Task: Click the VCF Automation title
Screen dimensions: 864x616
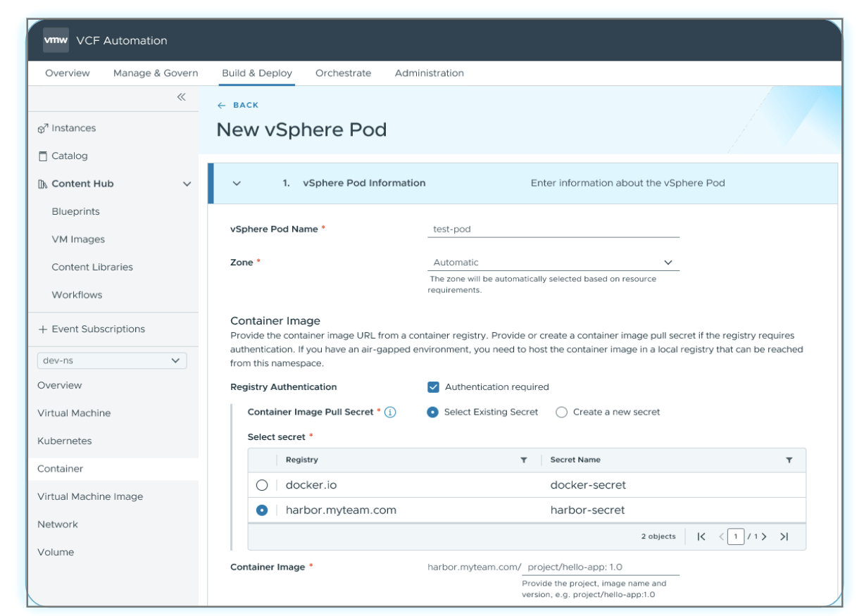Action: click(x=122, y=41)
